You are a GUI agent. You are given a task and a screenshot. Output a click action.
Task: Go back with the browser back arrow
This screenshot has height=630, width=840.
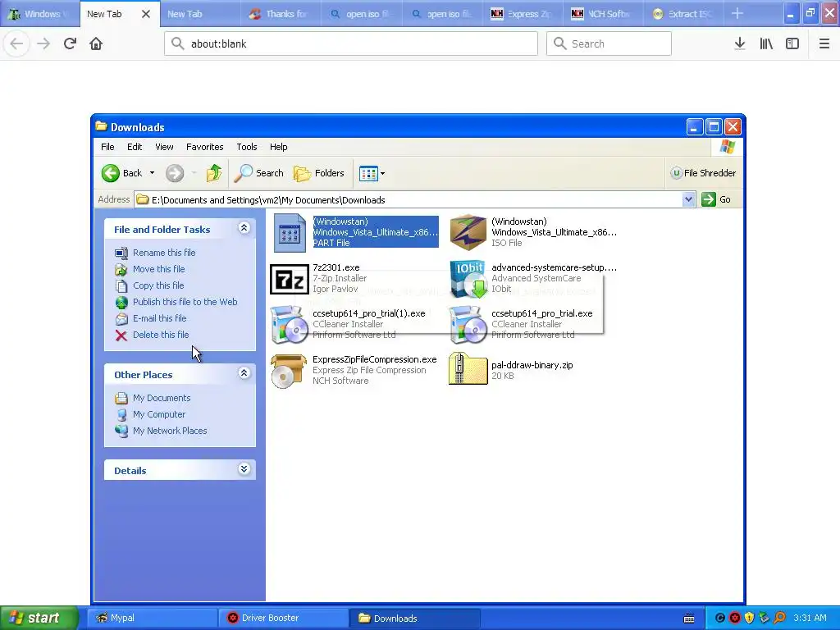pyautogui.click(x=16, y=43)
